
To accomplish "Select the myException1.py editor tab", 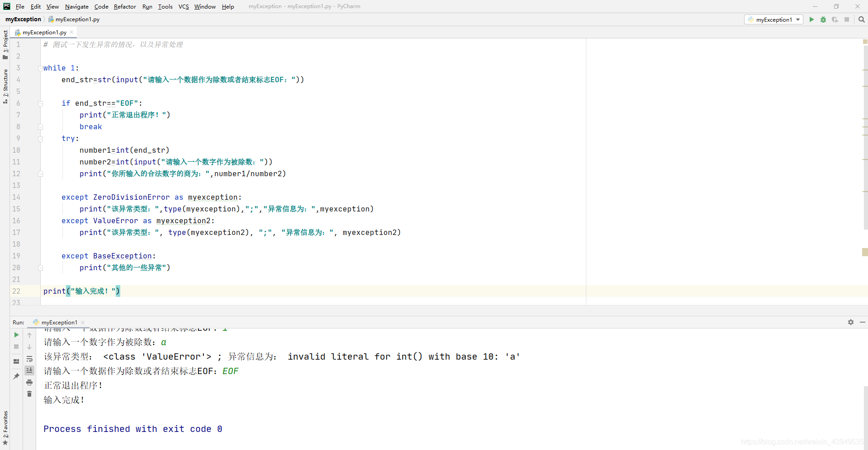I will point(44,32).
